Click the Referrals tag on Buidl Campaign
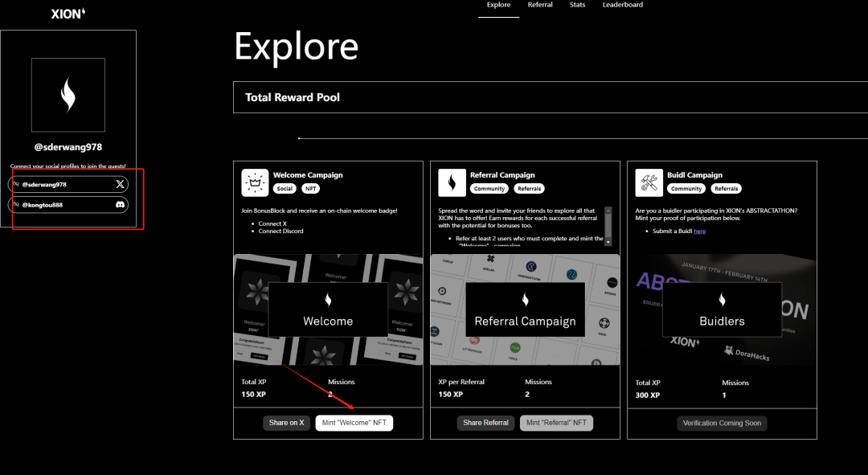 727,189
